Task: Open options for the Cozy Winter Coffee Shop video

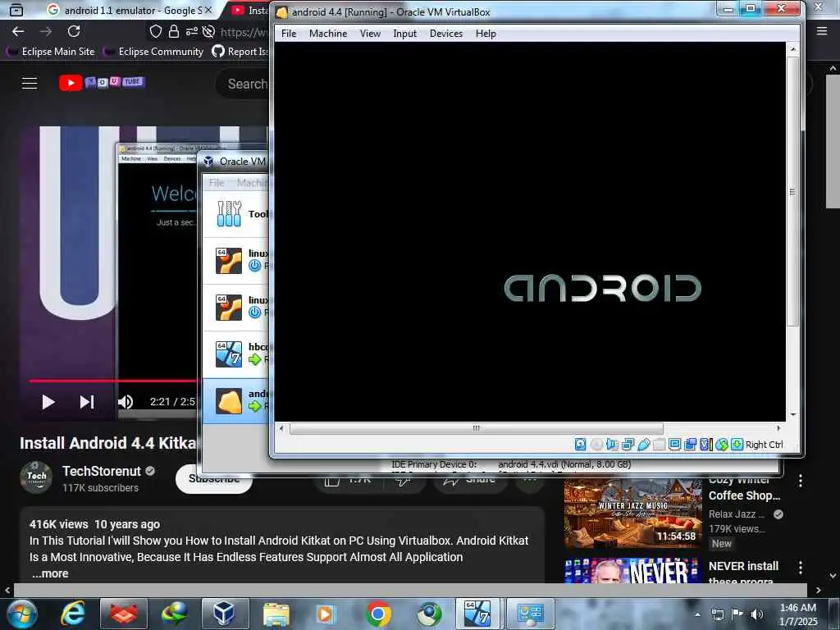Action: pyautogui.click(x=801, y=481)
